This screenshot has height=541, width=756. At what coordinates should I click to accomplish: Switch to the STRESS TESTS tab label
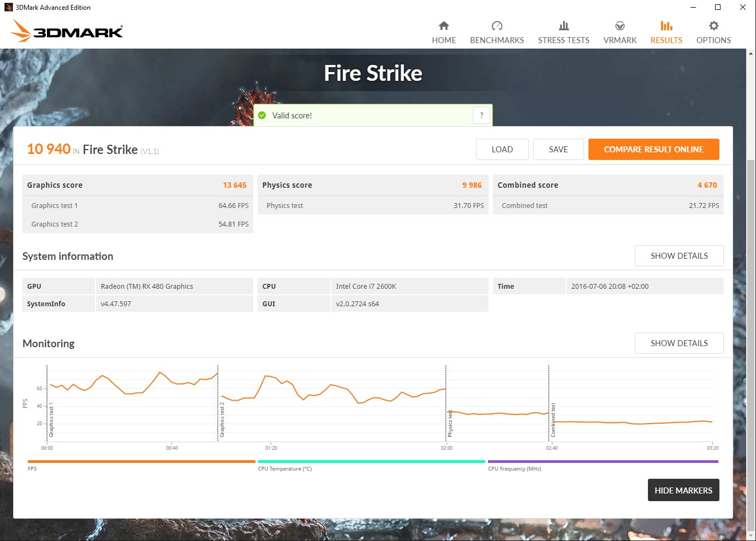pyautogui.click(x=564, y=40)
